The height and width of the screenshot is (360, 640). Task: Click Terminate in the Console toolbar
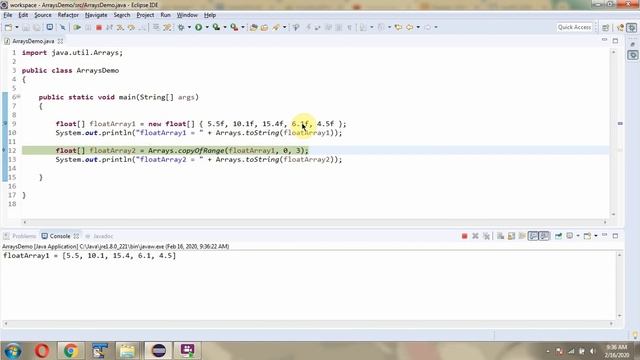[x=464, y=236]
